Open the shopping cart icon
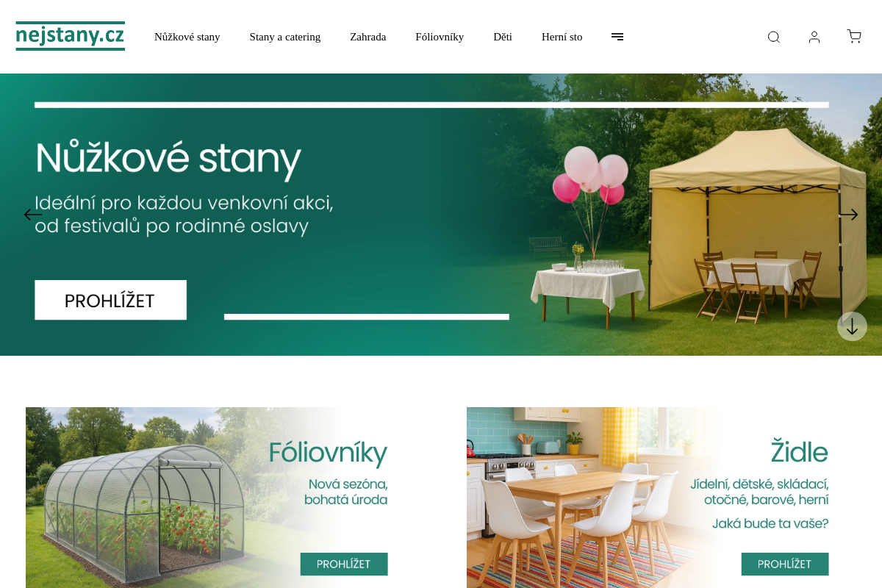This screenshot has height=588, width=882. (x=854, y=37)
